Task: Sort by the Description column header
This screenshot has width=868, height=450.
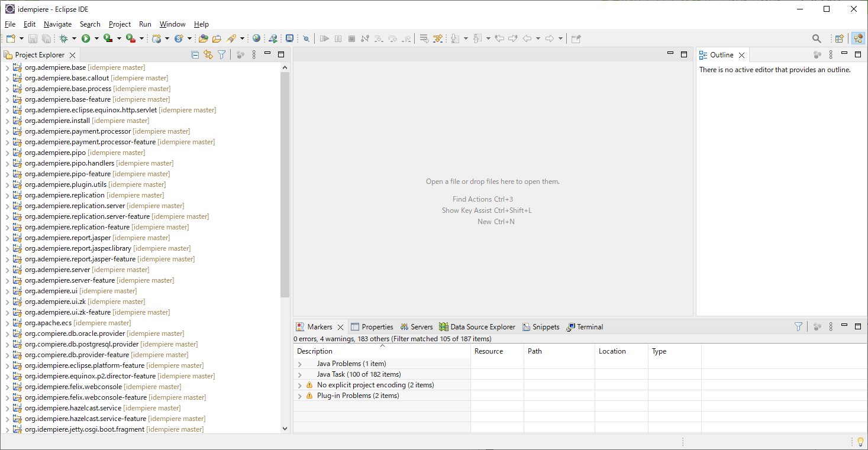Action: point(382,351)
